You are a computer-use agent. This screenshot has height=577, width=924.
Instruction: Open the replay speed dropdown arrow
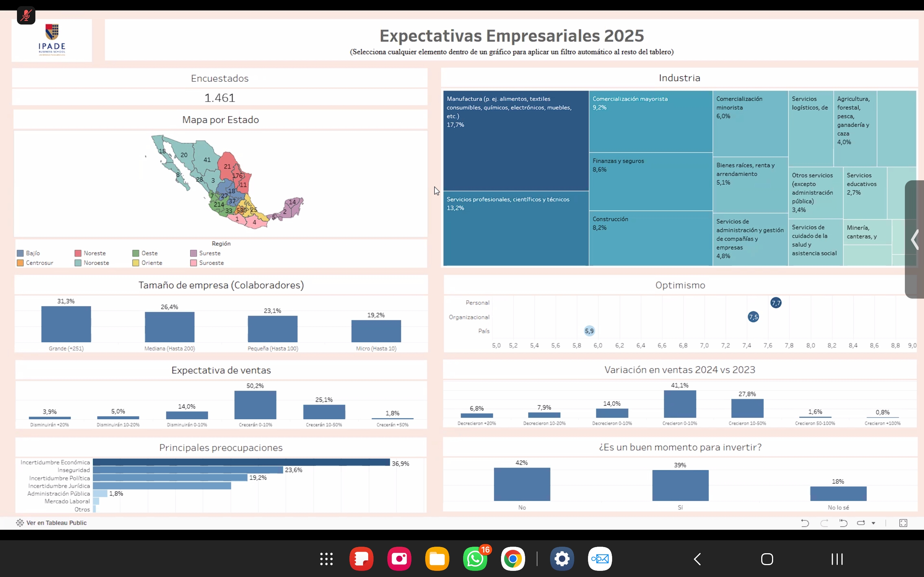click(x=873, y=523)
